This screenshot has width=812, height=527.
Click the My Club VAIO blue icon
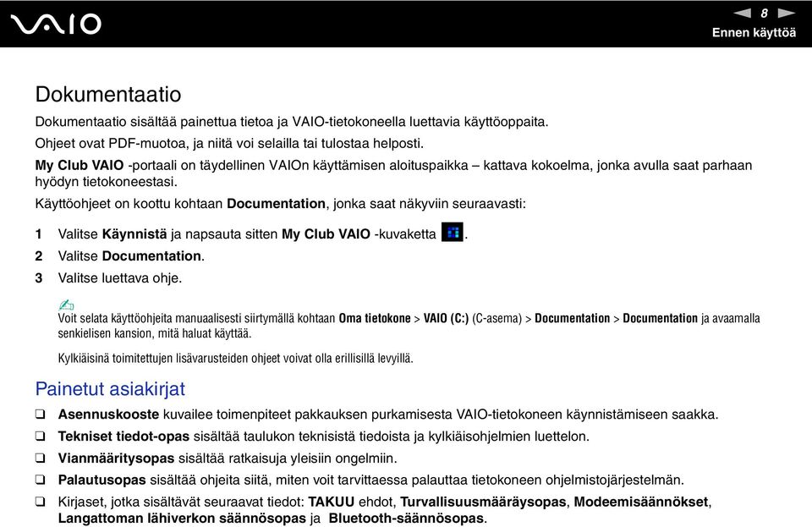pos(452,232)
